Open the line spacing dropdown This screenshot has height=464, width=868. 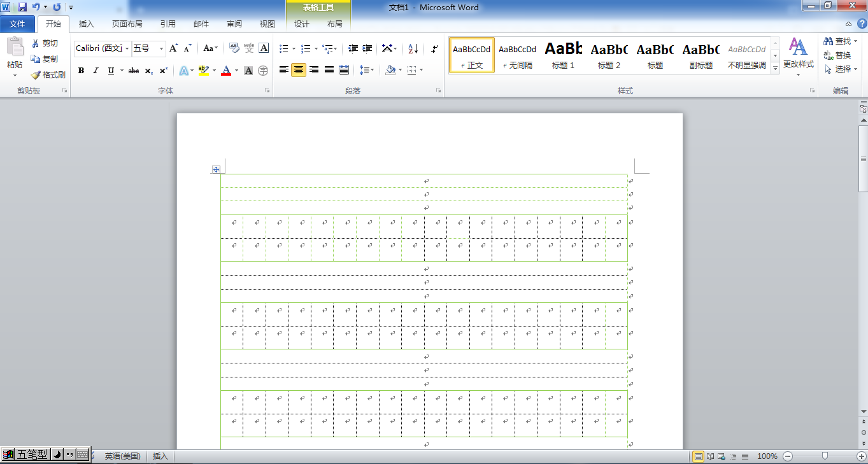pos(367,70)
